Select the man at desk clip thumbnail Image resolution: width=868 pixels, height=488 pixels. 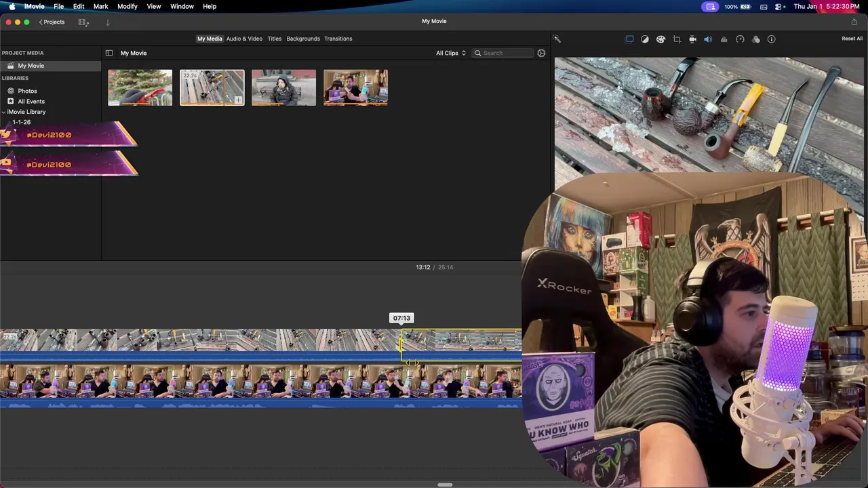[x=355, y=87]
